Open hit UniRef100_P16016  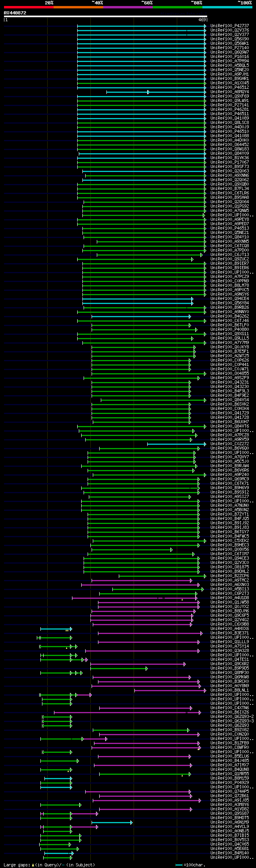pos(230,56)
